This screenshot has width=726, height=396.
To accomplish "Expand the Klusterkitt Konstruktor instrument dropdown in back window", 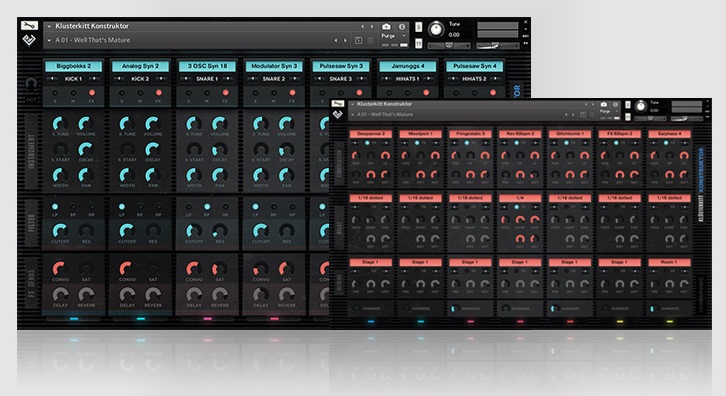I will (49, 26).
